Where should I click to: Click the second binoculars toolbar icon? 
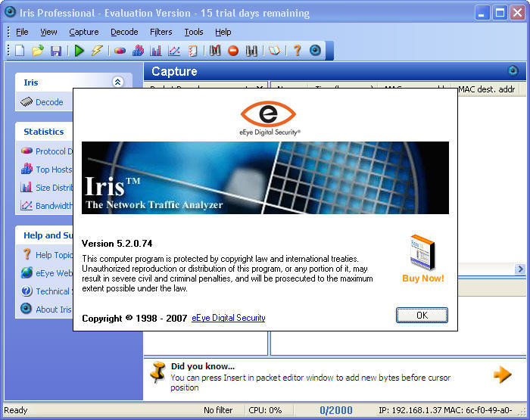(251, 51)
